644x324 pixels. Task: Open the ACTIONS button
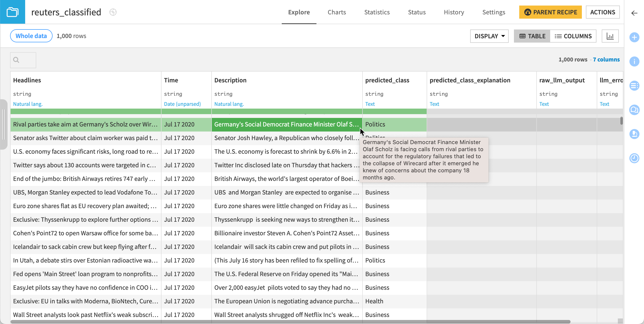coord(603,12)
